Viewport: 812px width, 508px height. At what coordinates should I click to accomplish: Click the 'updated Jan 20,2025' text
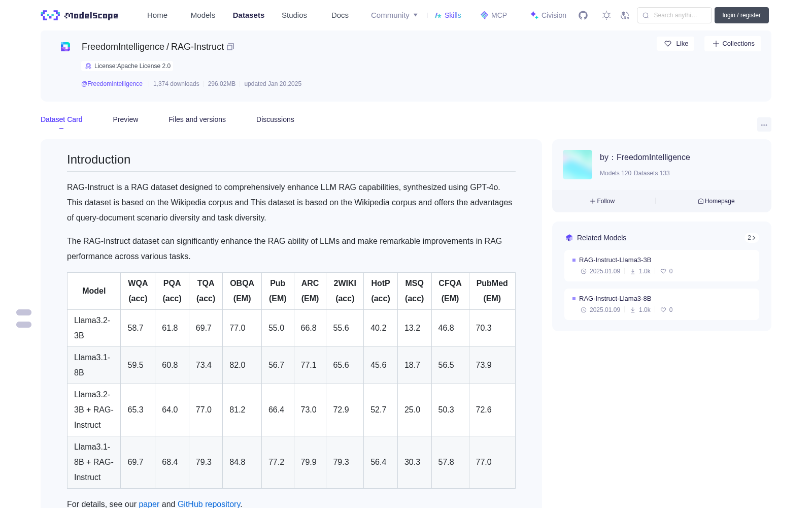273,84
